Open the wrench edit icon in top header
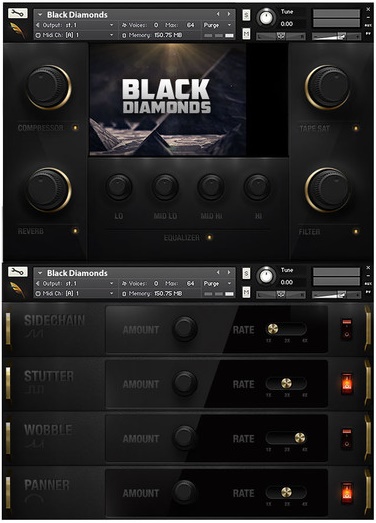 (17, 13)
